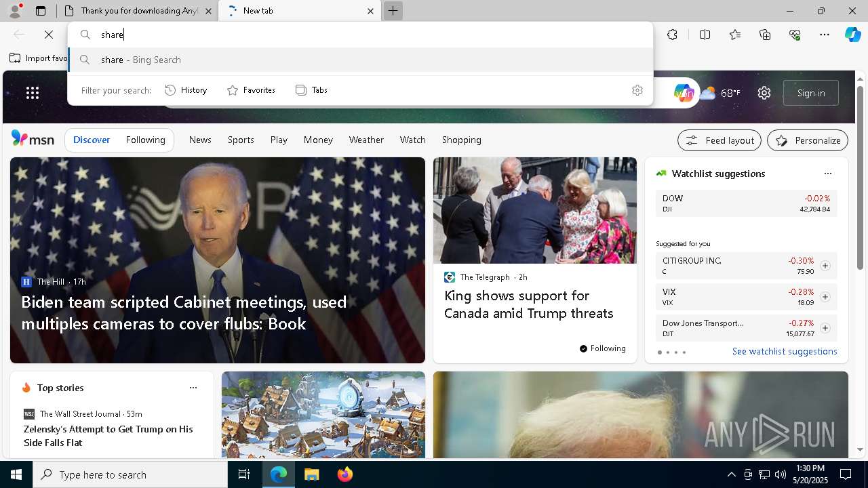Open the Money section

318,140
